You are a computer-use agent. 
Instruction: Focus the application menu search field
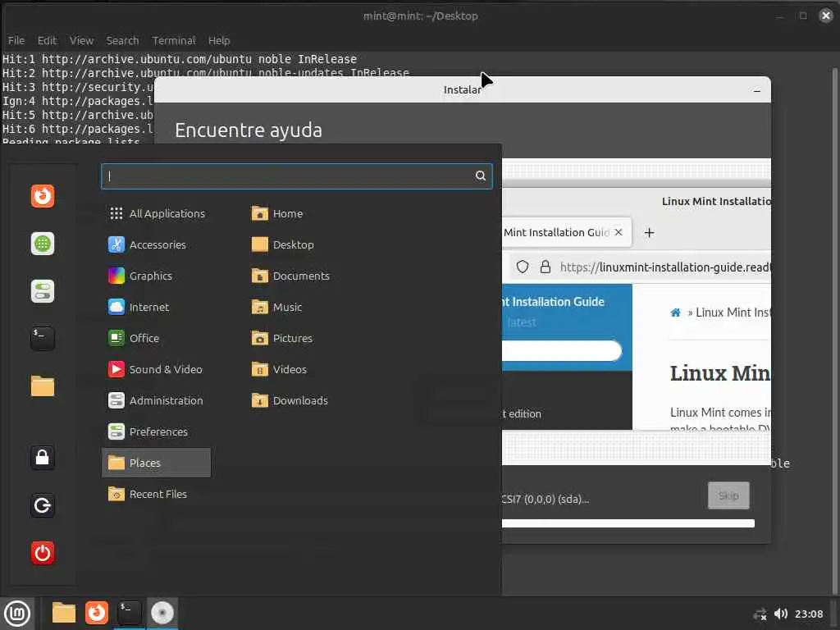[296, 176]
